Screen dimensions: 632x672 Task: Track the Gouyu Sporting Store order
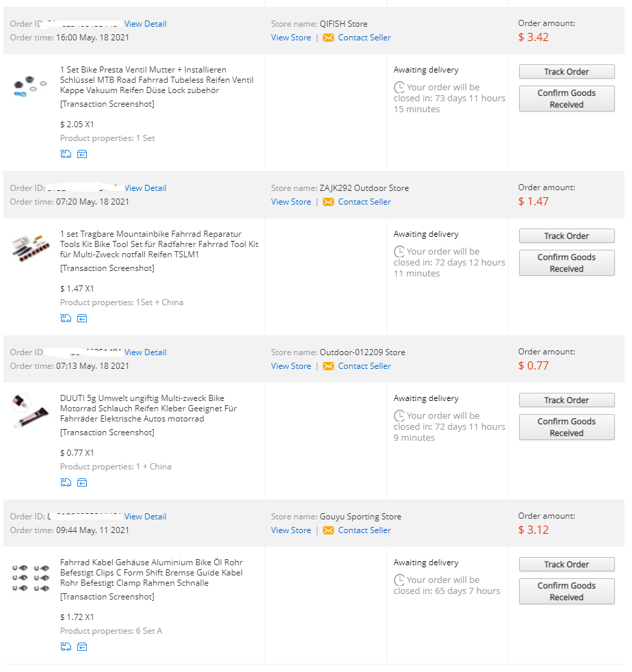(x=566, y=565)
